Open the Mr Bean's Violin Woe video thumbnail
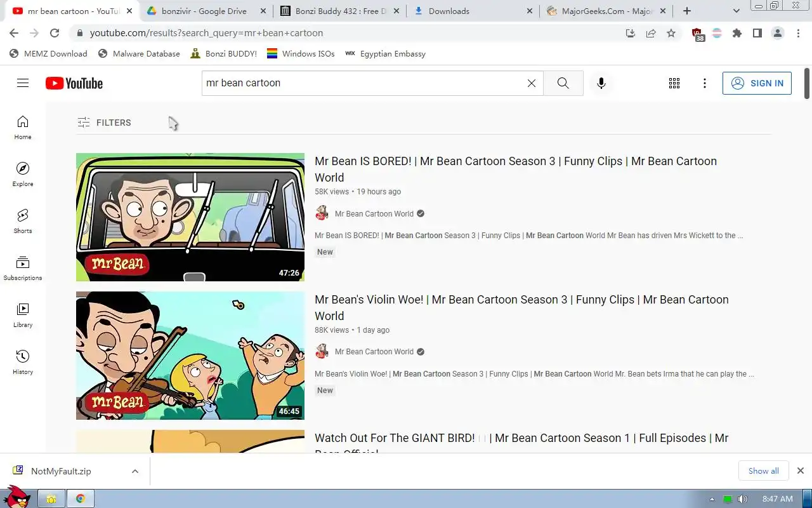The image size is (812, 508). [x=190, y=356]
